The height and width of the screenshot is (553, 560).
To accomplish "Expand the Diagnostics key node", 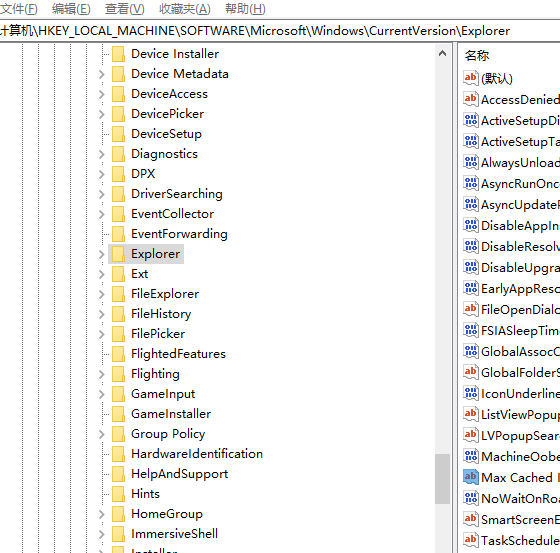I will (101, 154).
